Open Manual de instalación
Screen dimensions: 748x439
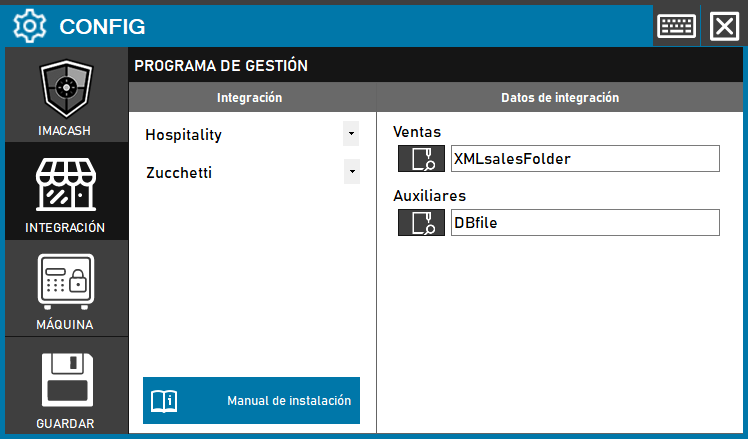click(288, 401)
